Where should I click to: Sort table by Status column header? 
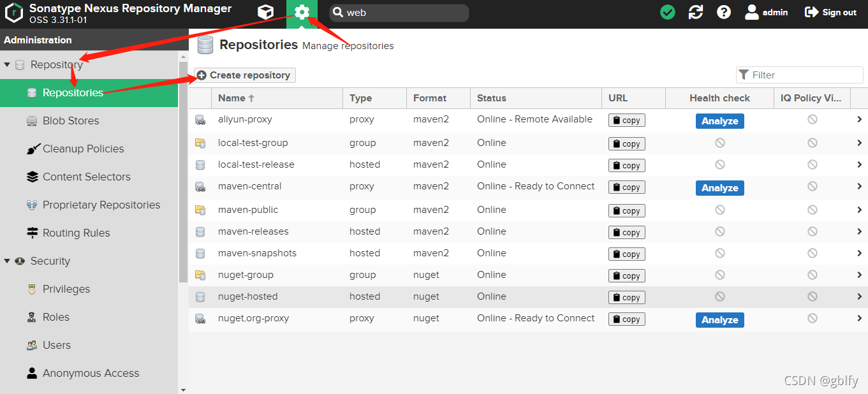click(x=536, y=98)
